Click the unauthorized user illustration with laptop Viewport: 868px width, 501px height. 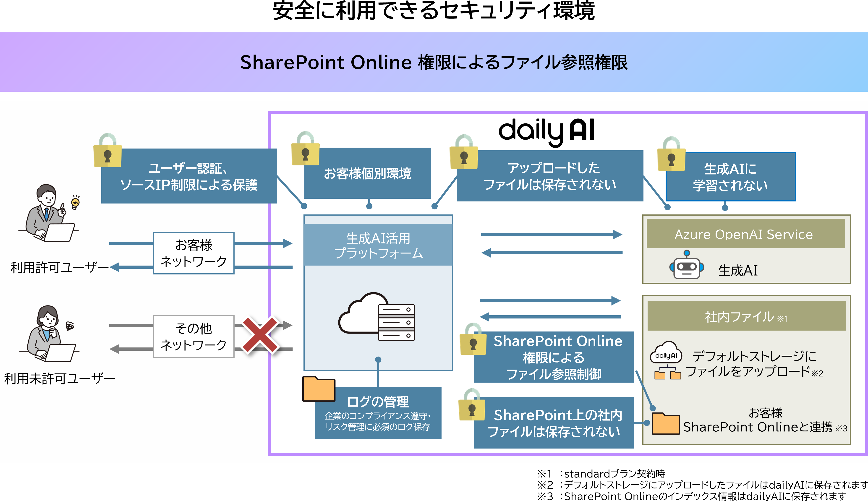pyautogui.click(x=49, y=334)
